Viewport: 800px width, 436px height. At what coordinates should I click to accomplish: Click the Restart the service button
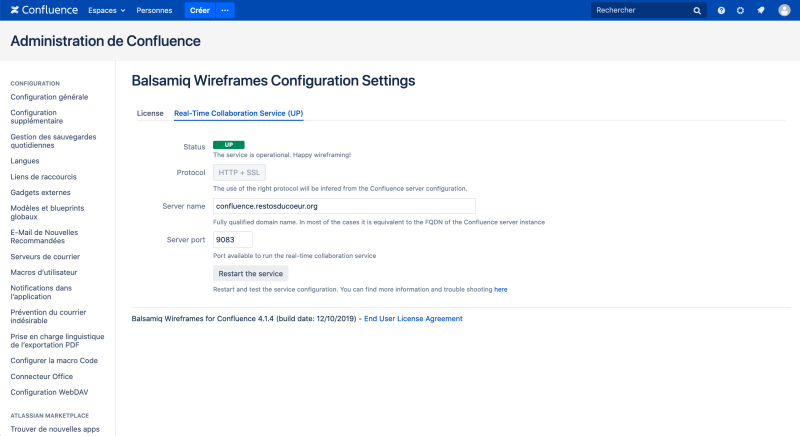[x=251, y=273]
